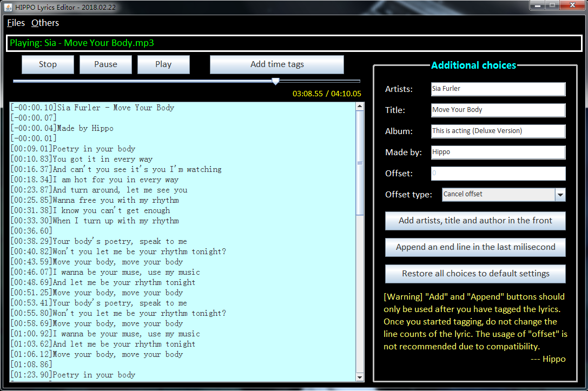The height and width of the screenshot is (391, 588).
Task: Click the Title field with Move Your Body
Action: coord(498,110)
